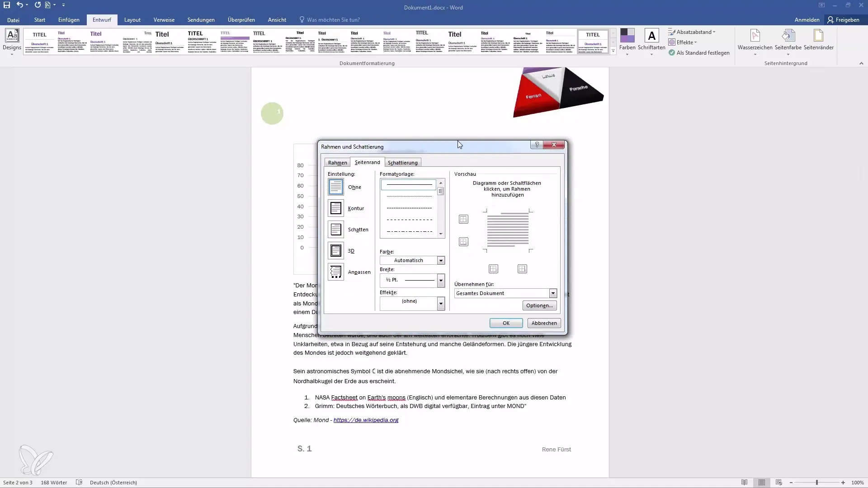868x488 pixels.
Task: Click the Seite 2 von 3 page indicator
Action: 18,483
